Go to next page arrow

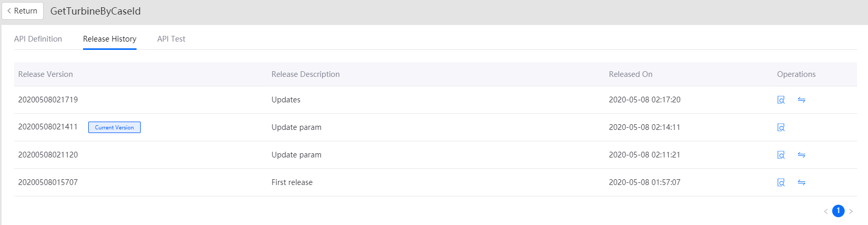[851, 211]
